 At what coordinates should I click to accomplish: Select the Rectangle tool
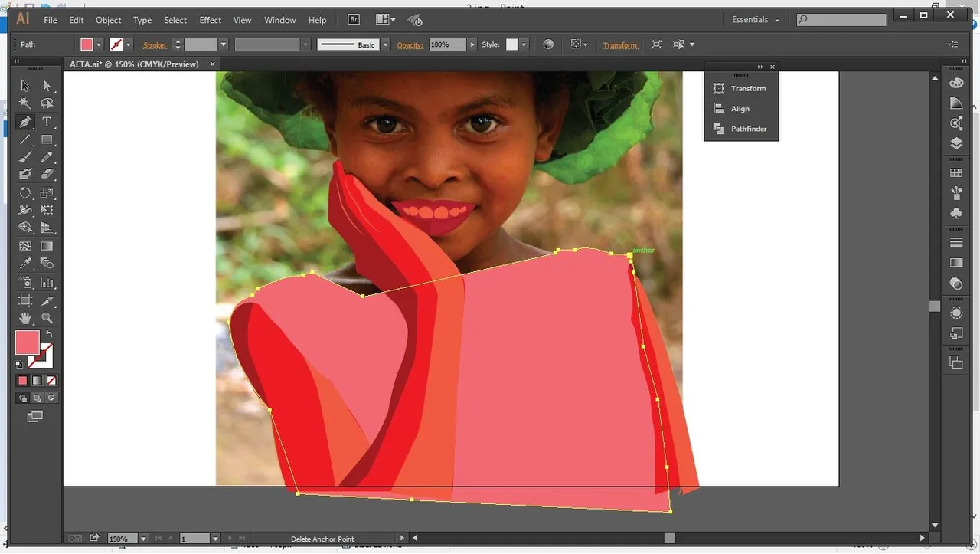click(x=47, y=139)
